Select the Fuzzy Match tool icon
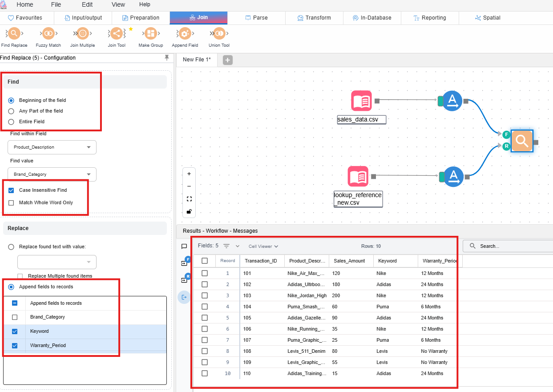This screenshot has height=392, width=553. click(x=48, y=34)
